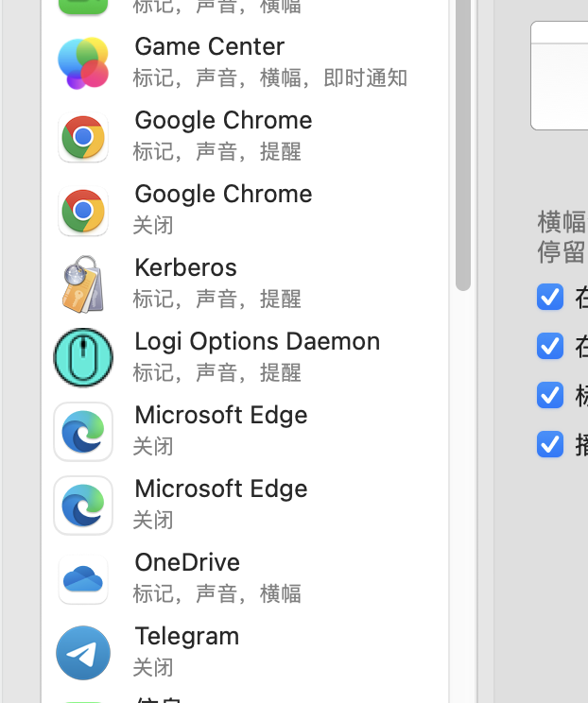Select the OneDrive cloud icon

(83, 579)
